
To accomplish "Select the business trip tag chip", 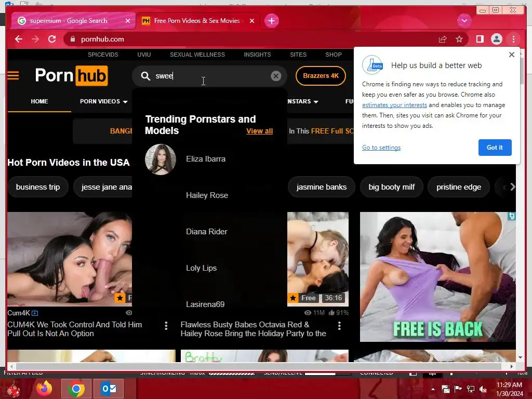I will tap(38, 187).
